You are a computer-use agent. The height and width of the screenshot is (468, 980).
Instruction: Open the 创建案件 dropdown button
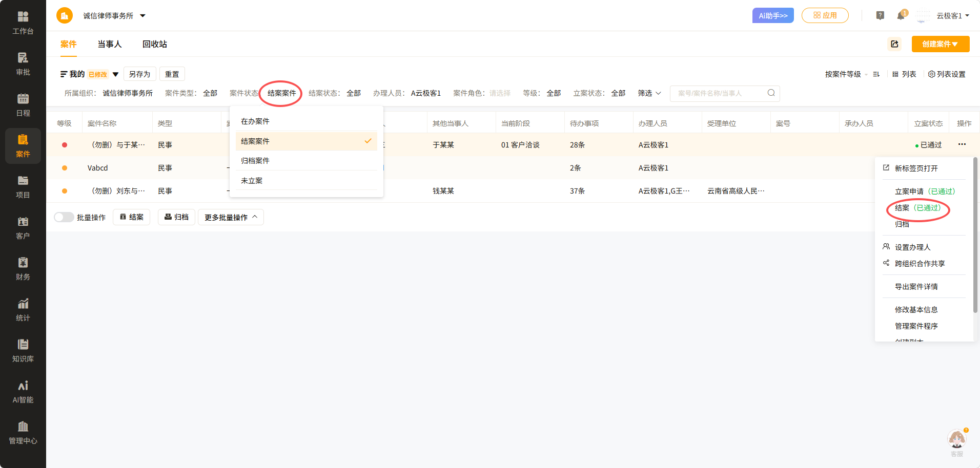tap(941, 44)
